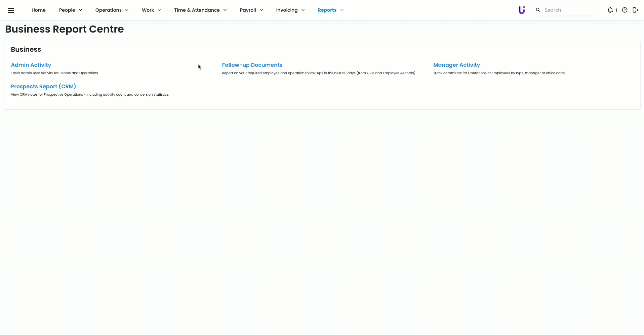The image size is (644, 335).
Task: Type in the Search field
Action: 569,10
